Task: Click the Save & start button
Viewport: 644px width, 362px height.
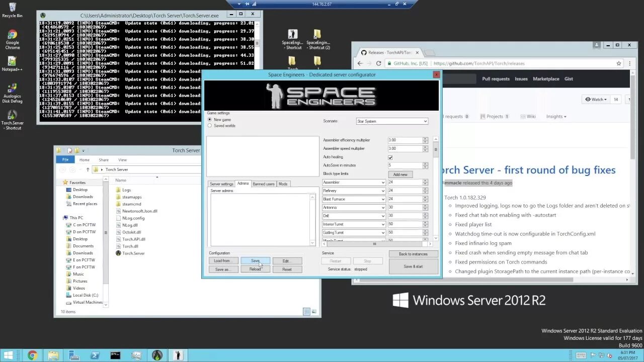Action: (x=413, y=266)
